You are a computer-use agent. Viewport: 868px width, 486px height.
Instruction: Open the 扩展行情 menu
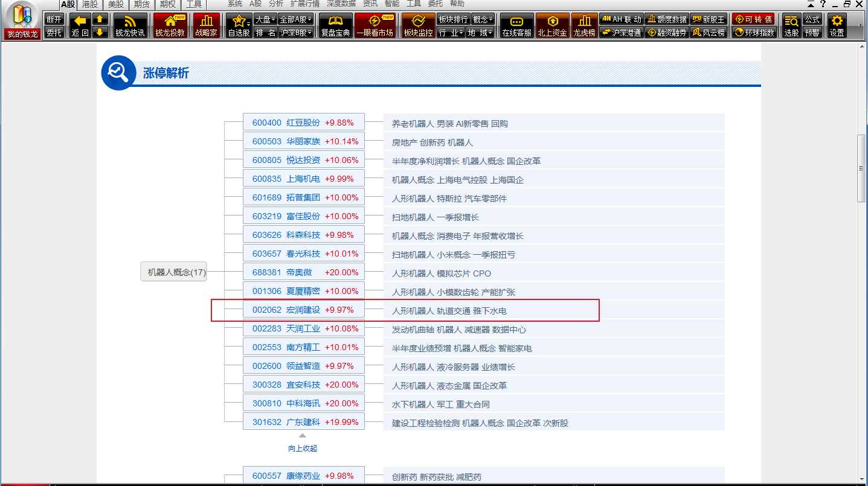point(305,4)
